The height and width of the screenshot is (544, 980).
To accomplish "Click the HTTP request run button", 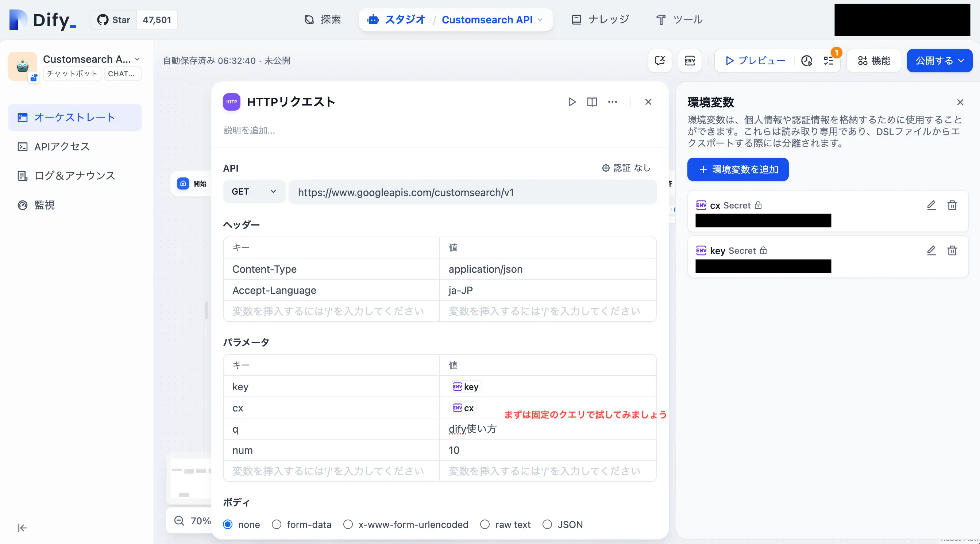I will 572,102.
